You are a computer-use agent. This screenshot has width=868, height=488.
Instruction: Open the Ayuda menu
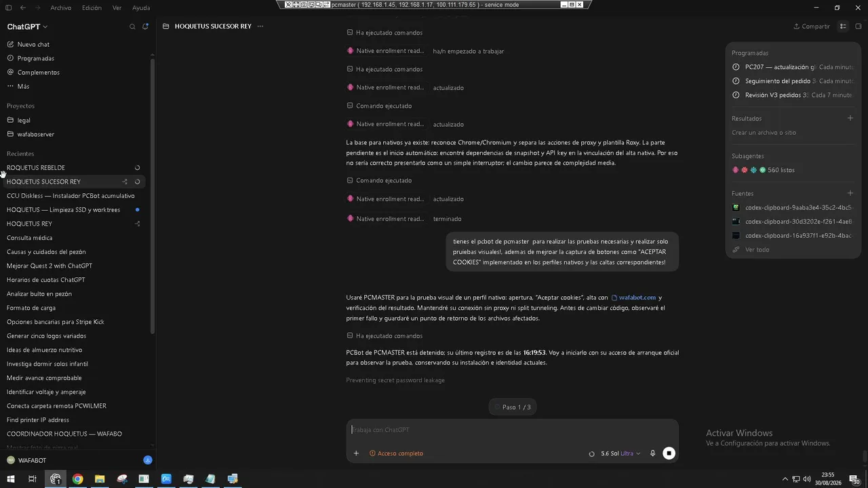(x=141, y=8)
